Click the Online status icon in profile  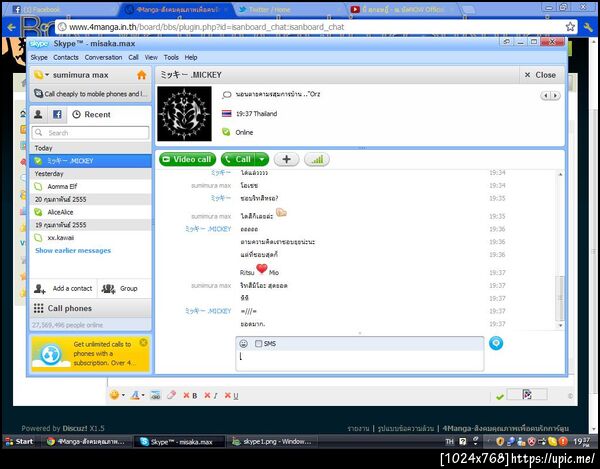click(226, 132)
